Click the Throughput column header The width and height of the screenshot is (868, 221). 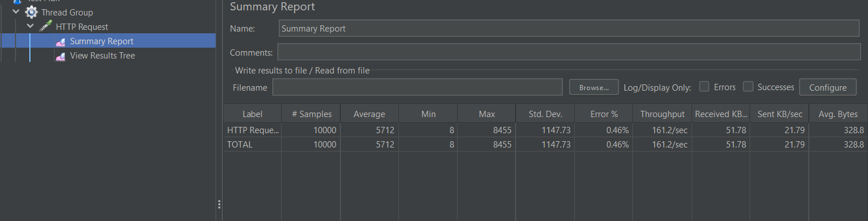662,114
